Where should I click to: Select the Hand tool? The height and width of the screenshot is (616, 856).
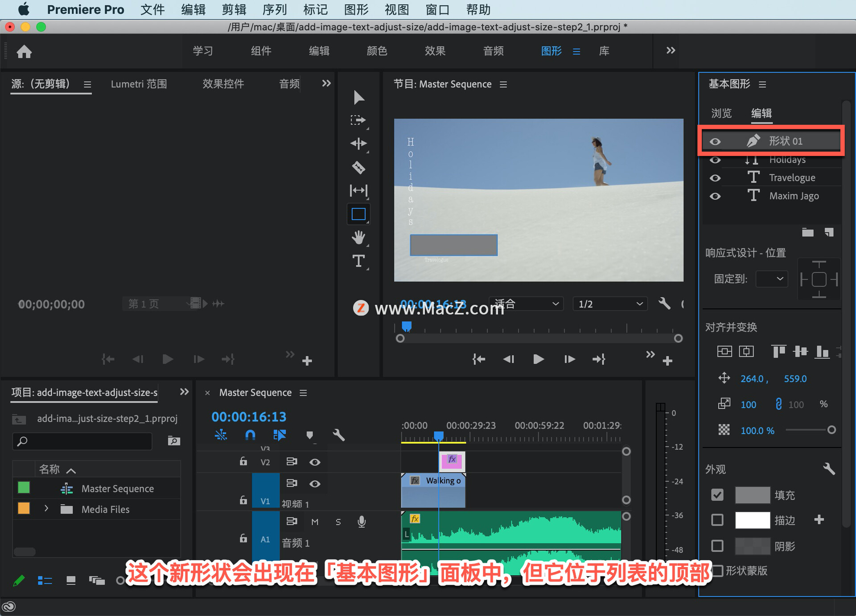pyautogui.click(x=358, y=237)
